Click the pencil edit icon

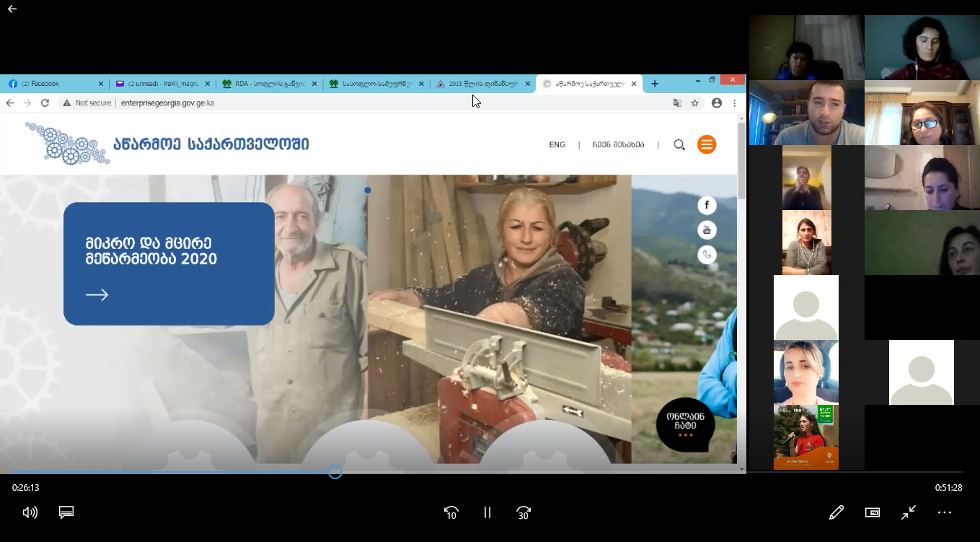click(x=836, y=512)
